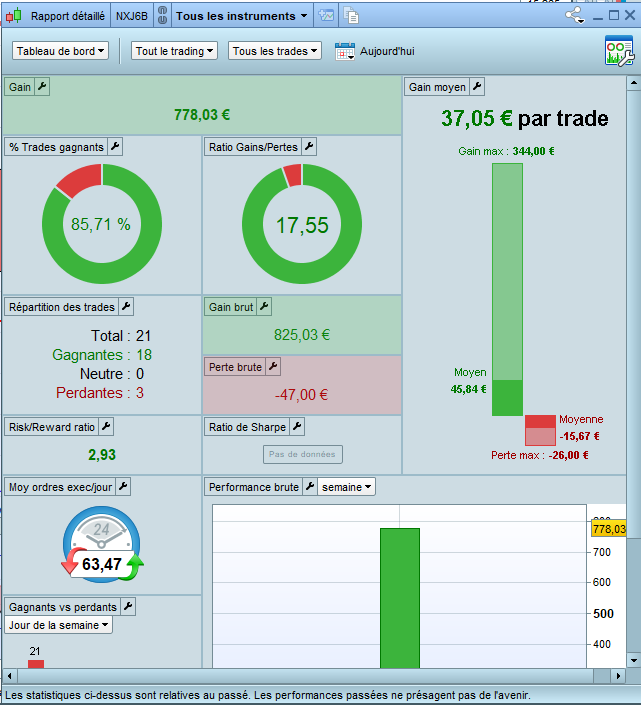Click the NXJ6B instrument label
The height and width of the screenshot is (705, 641).
point(132,16)
